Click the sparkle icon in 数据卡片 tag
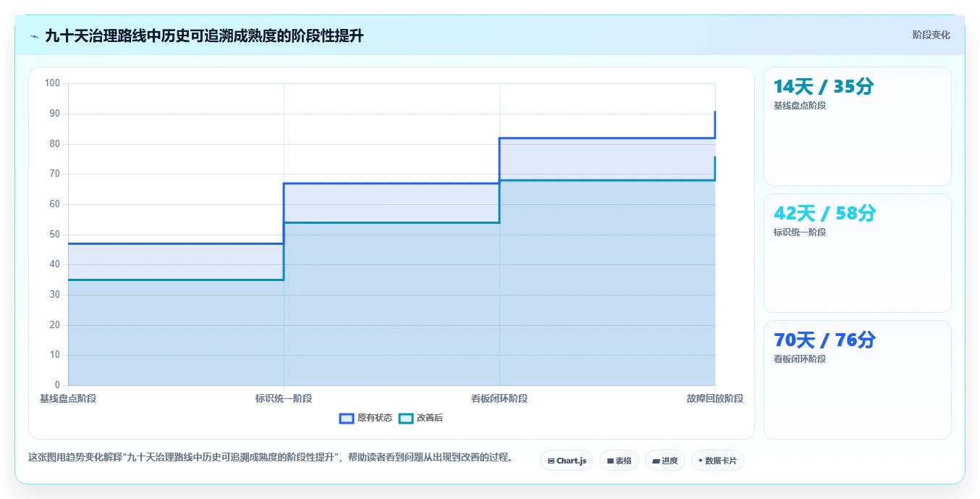This screenshot has width=980, height=499. 700,461
